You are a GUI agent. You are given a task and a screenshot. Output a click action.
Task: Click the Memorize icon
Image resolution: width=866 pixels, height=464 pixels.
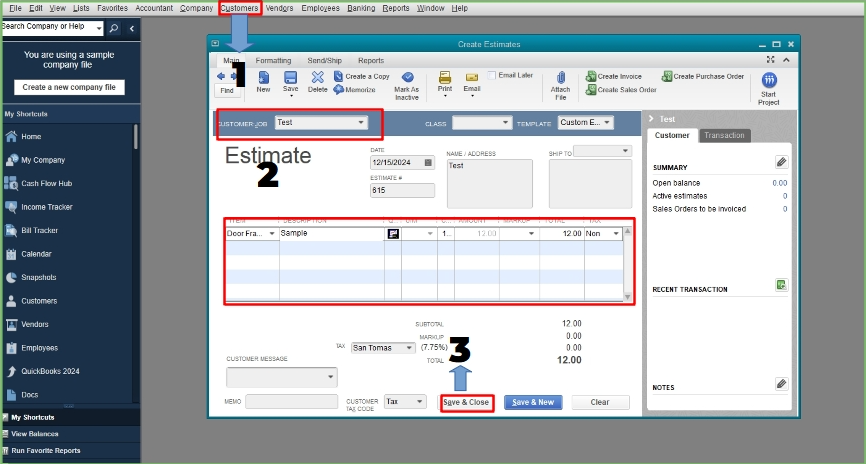[339, 89]
